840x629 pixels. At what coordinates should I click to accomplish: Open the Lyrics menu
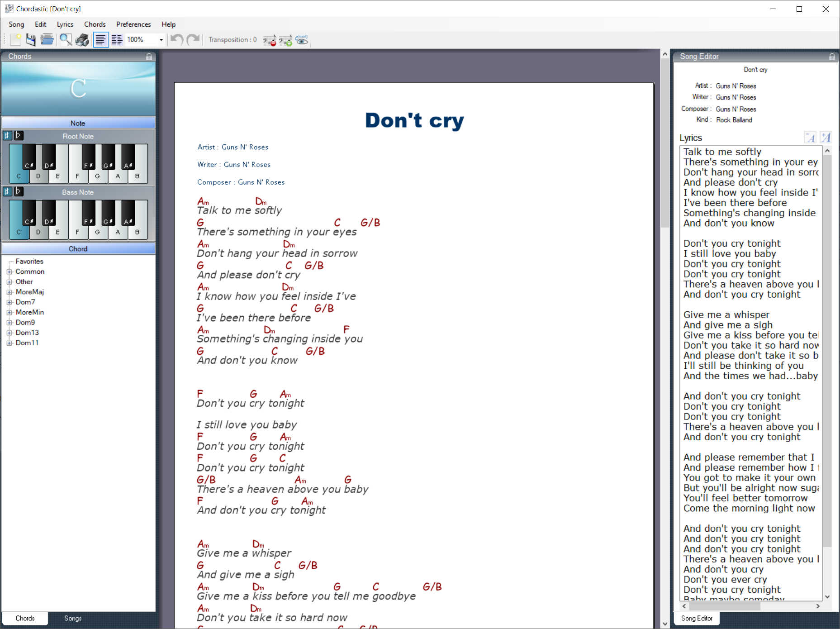tap(65, 24)
